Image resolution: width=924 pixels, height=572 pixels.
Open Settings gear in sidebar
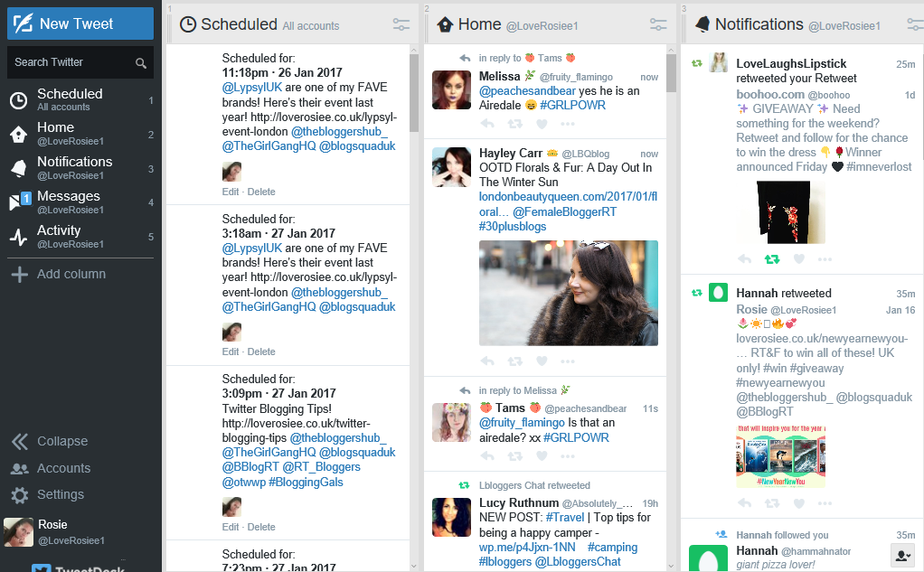[x=19, y=495]
